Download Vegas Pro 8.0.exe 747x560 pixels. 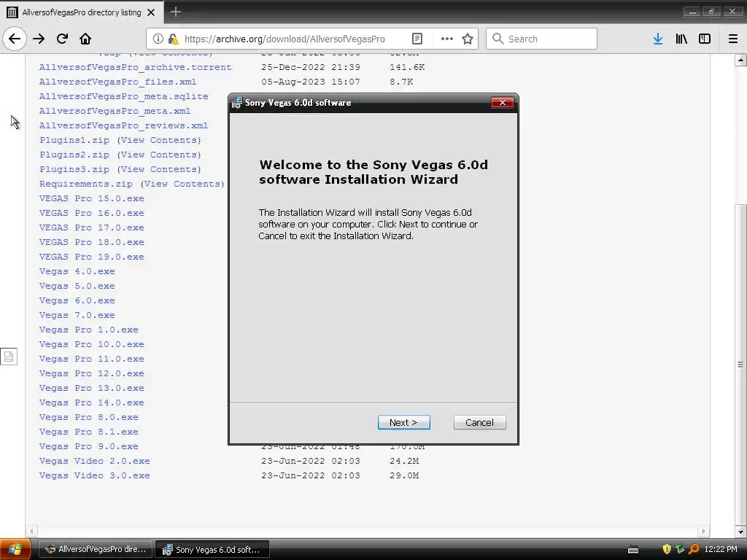point(88,417)
